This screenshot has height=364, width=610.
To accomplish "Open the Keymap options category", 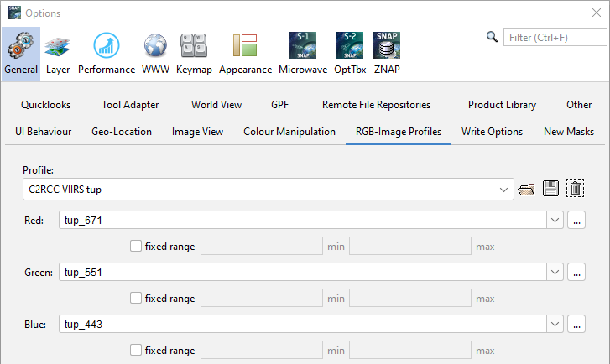I will (194, 54).
